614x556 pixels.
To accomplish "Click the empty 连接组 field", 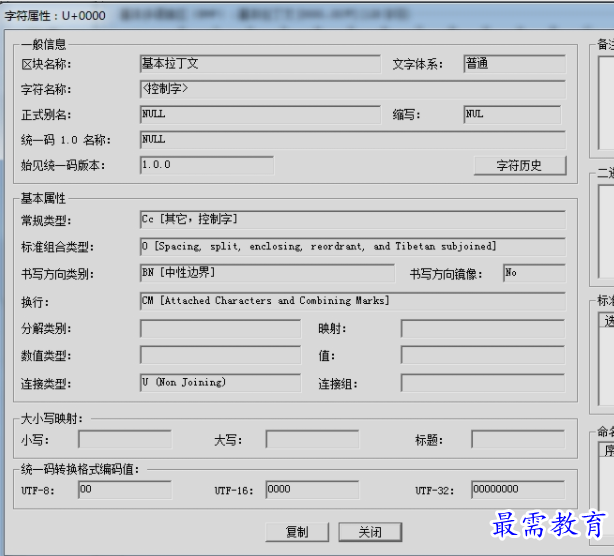I will click(x=483, y=383).
